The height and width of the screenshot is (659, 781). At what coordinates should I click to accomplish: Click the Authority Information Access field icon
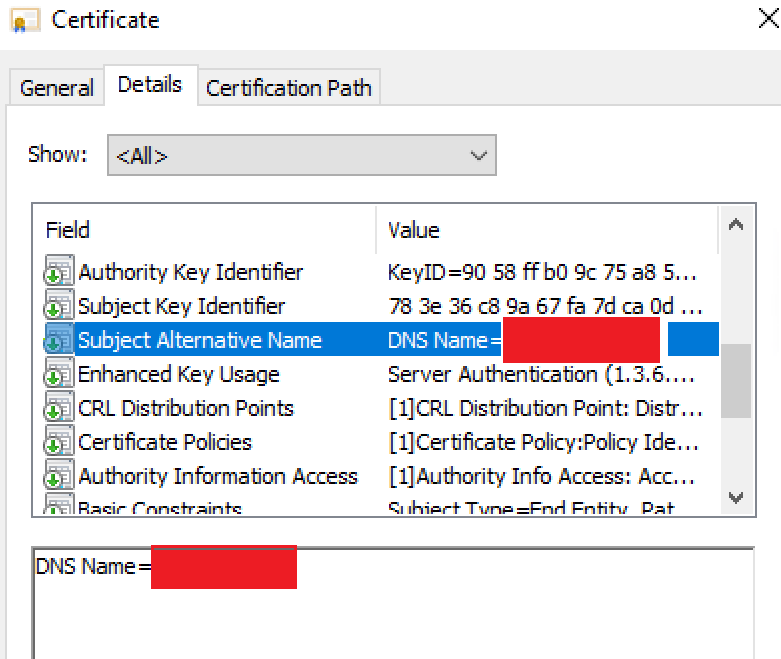[59, 474]
